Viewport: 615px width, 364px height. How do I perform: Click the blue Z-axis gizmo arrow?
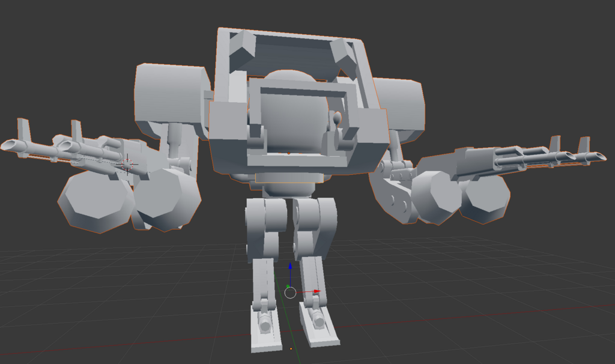point(290,267)
